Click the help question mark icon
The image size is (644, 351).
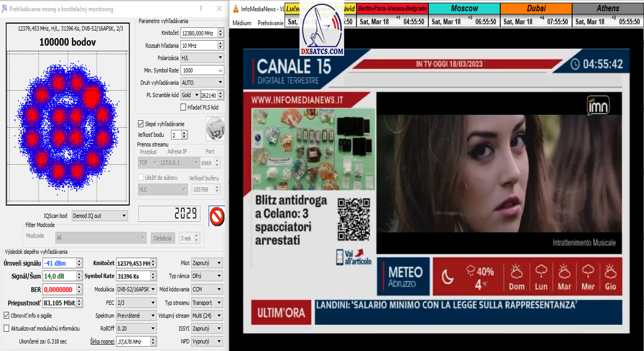[x=201, y=9]
